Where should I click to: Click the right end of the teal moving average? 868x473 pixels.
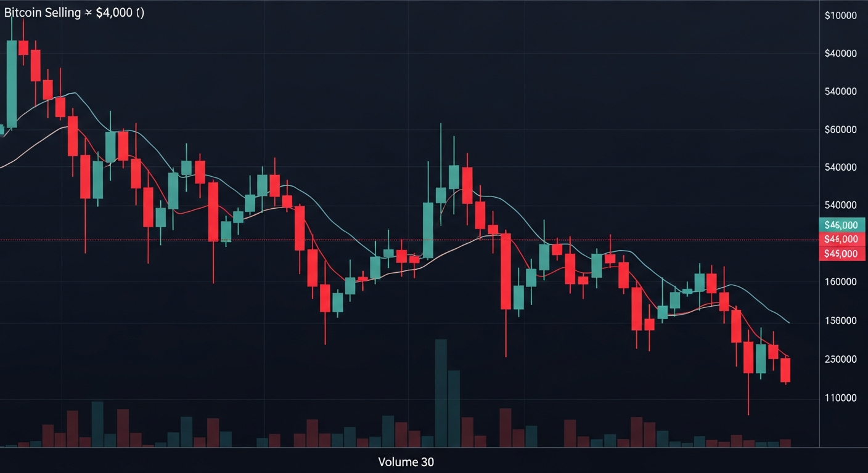pos(788,322)
